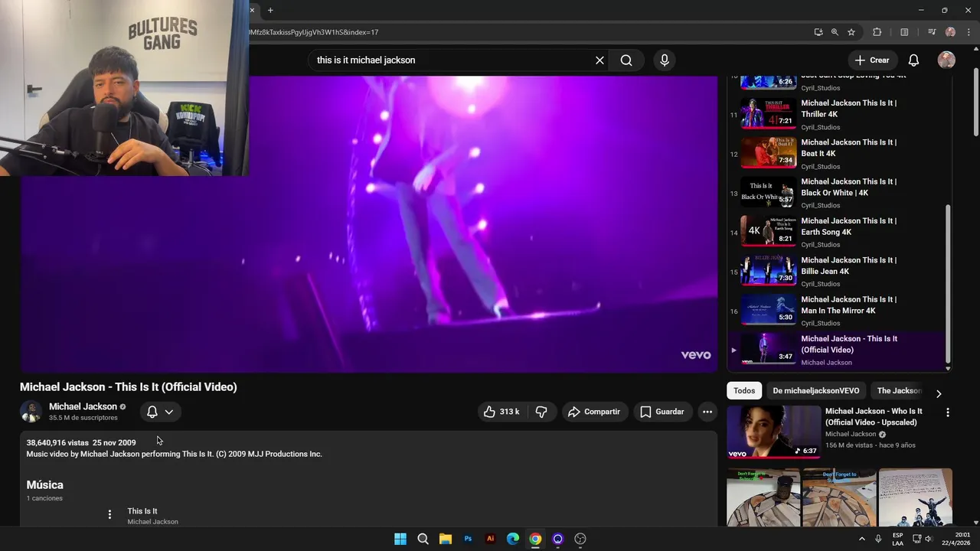The height and width of the screenshot is (551, 980).
Task: Select the Todos filter chip
Action: click(x=744, y=391)
